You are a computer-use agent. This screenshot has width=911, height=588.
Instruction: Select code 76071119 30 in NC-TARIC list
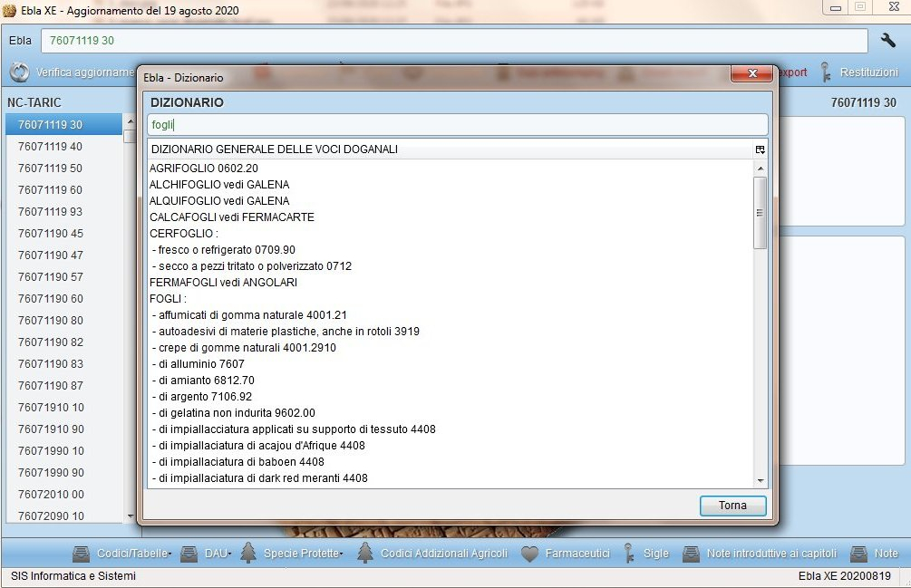pos(64,125)
